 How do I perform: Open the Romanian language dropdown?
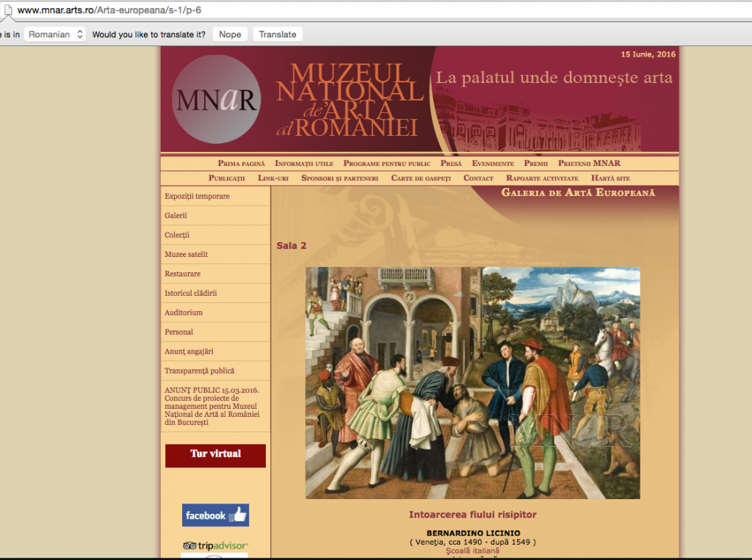click(x=55, y=34)
